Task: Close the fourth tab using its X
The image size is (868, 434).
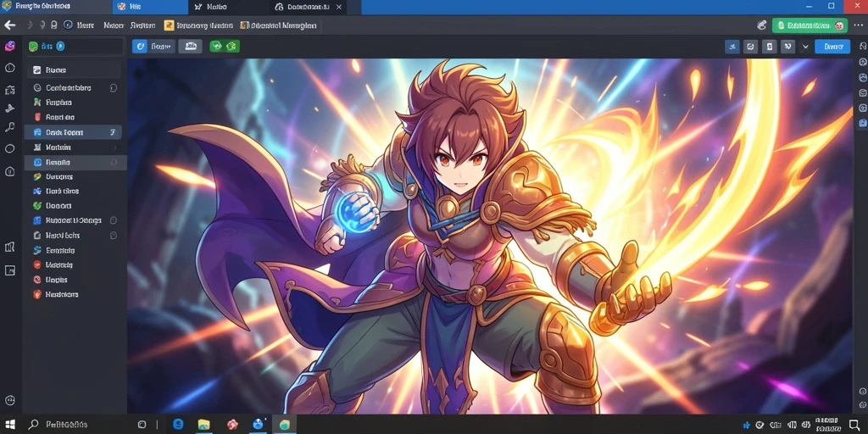Action: coord(339,7)
